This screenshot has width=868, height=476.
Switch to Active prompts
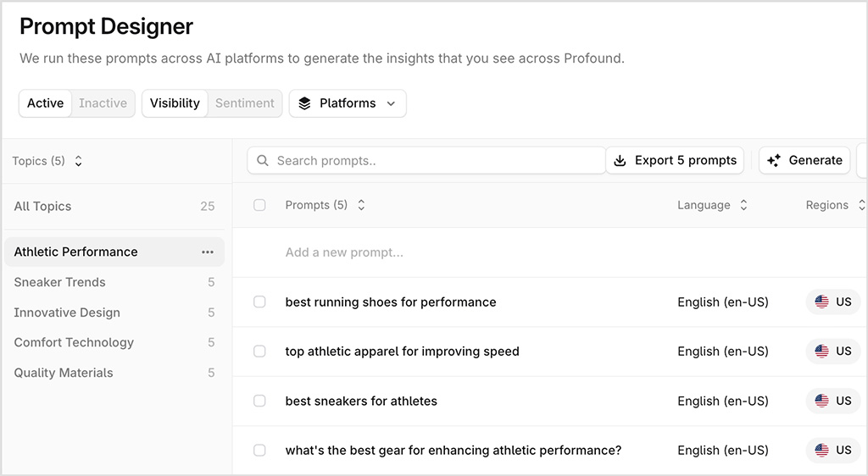46,103
